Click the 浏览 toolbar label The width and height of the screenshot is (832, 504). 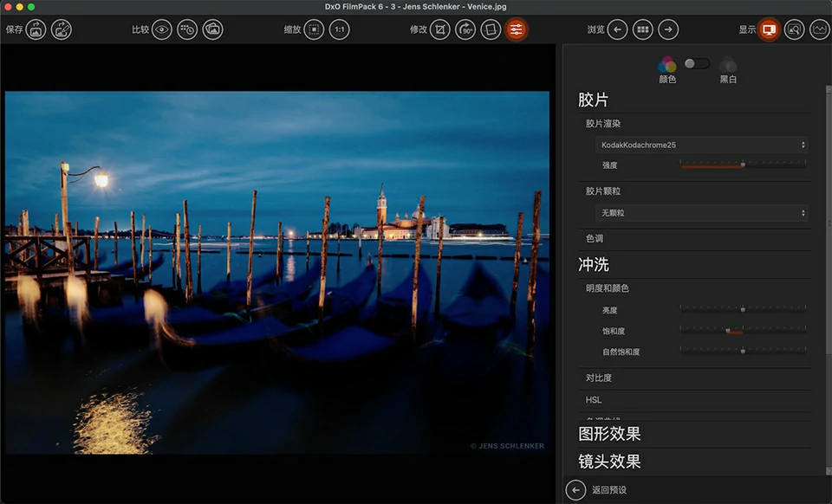(x=595, y=29)
